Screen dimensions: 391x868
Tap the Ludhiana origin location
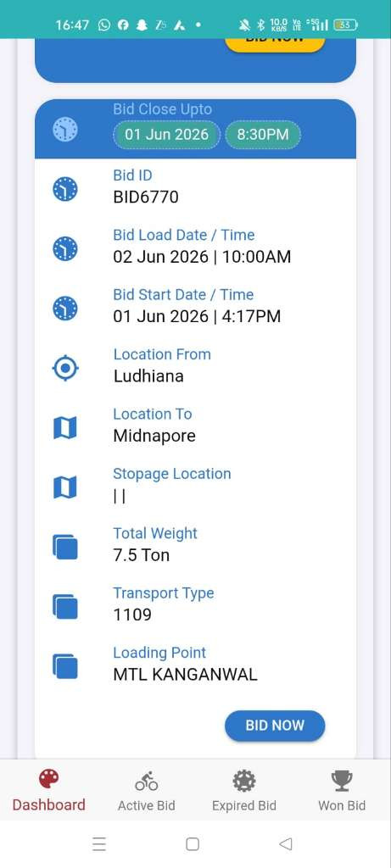click(x=148, y=376)
